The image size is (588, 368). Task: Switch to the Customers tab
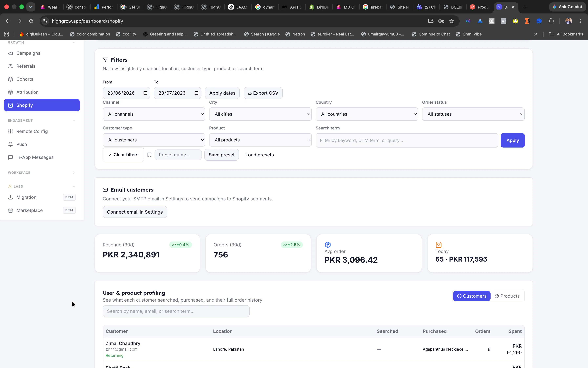[x=472, y=296]
